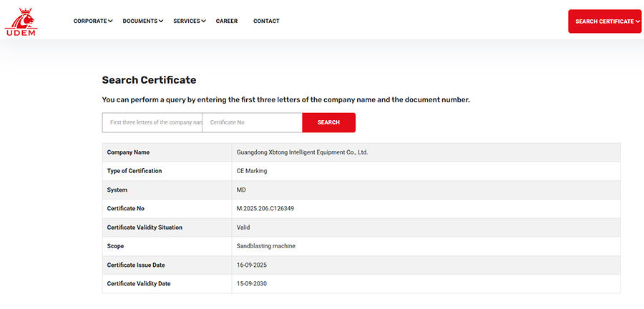Expand the Corporate menu chevron
Viewport: 644px width, 309px height.
(x=110, y=21)
